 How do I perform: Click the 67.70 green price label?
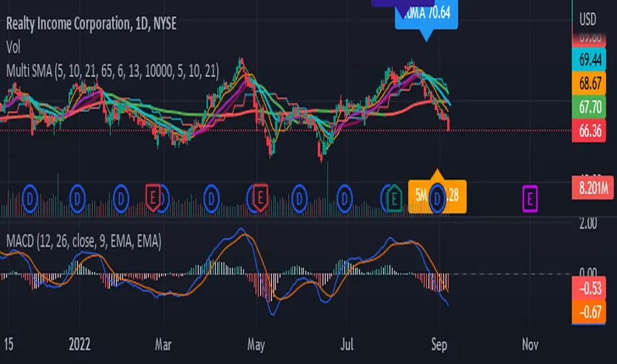[589, 107]
